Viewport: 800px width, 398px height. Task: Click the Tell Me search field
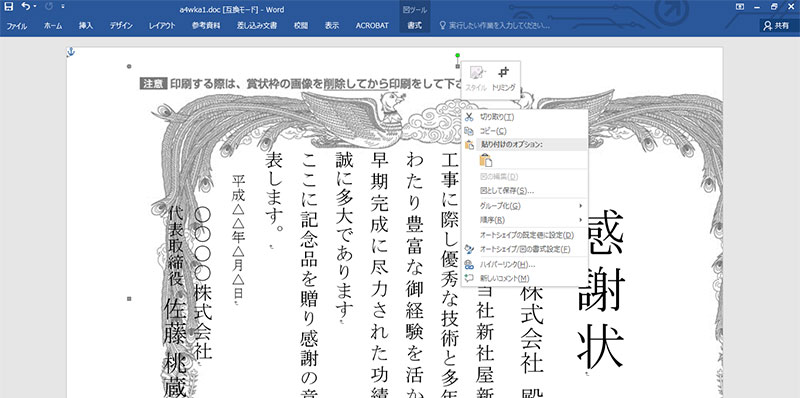tap(499, 26)
